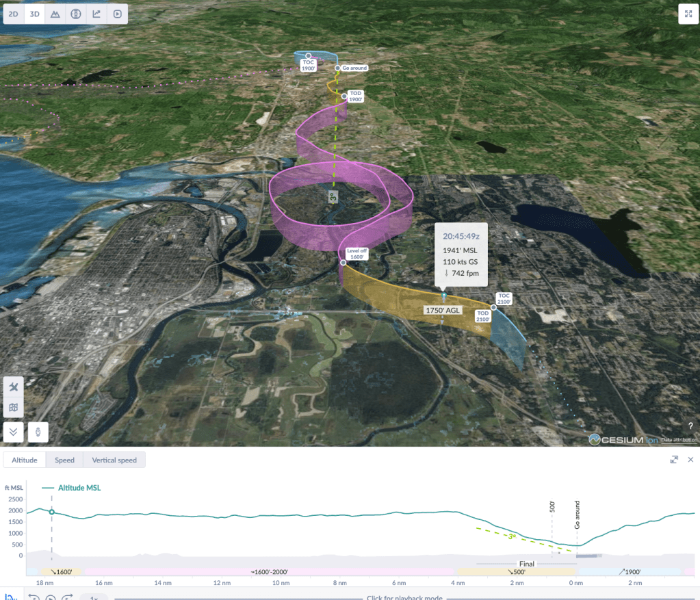Image resolution: width=700 pixels, height=600 pixels.
Task: Click the graph trends icon in top toolbar
Action: [x=96, y=14]
